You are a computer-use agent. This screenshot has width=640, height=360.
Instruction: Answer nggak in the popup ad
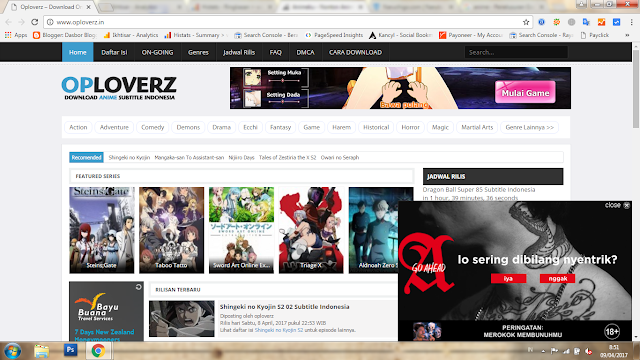point(558,278)
